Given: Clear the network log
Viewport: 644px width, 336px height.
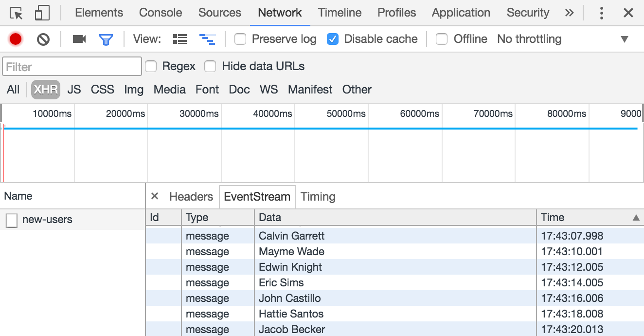Looking at the screenshot, I should click(x=43, y=39).
